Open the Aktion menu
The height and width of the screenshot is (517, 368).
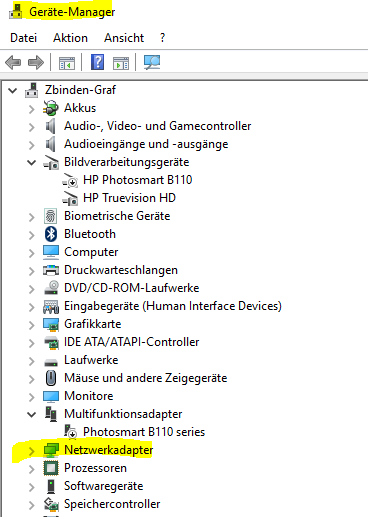pos(70,38)
